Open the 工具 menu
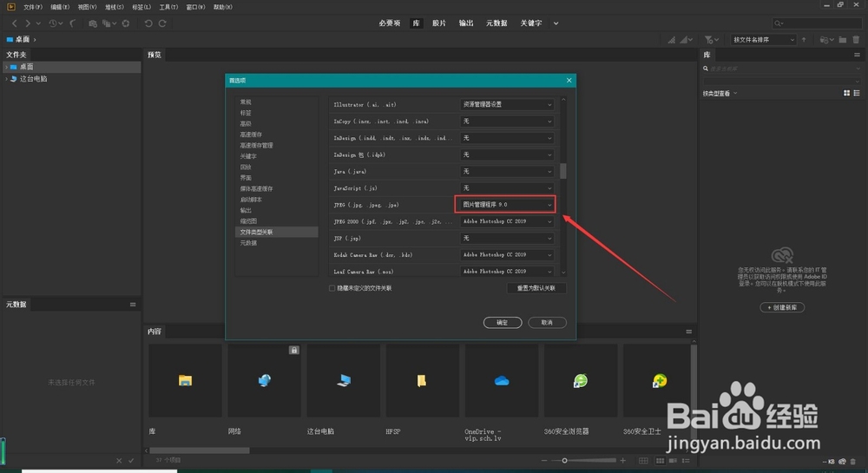The width and height of the screenshot is (868, 473). pyautogui.click(x=168, y=7)
